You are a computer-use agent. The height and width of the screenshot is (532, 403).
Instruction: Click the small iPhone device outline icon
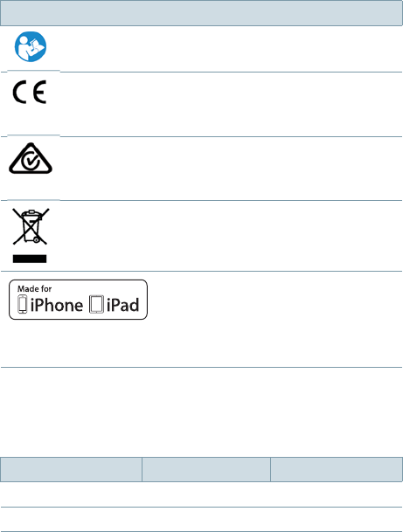coord(23,304)
